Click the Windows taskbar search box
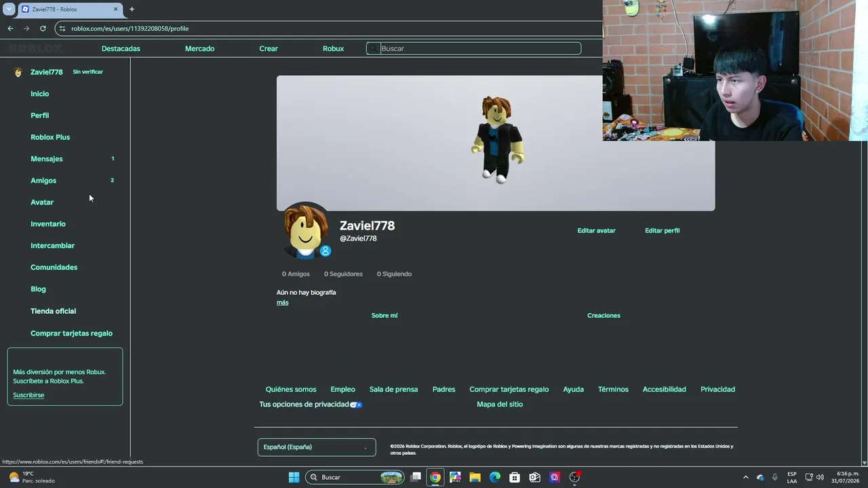The height and width of the screenshot is (488, 868). pos(355,477)
